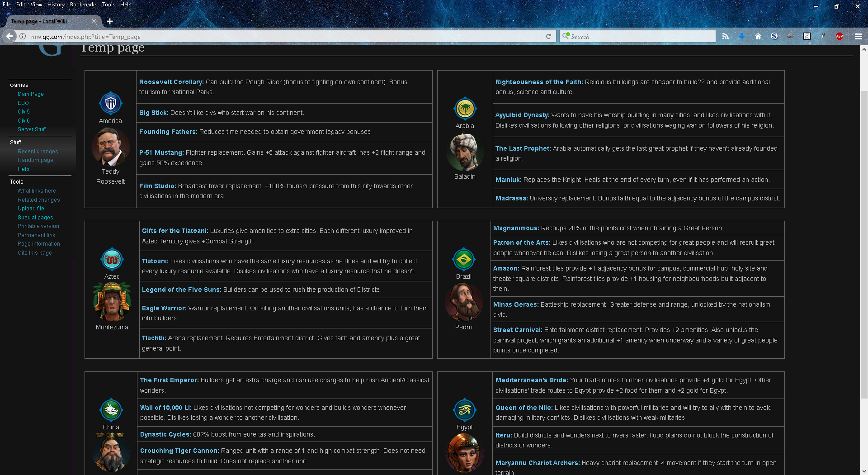Click the eyedropper color picker extension icon
The height and width of the screenshot is (475, 868).
pyautogui.click(x=823, y=37)
